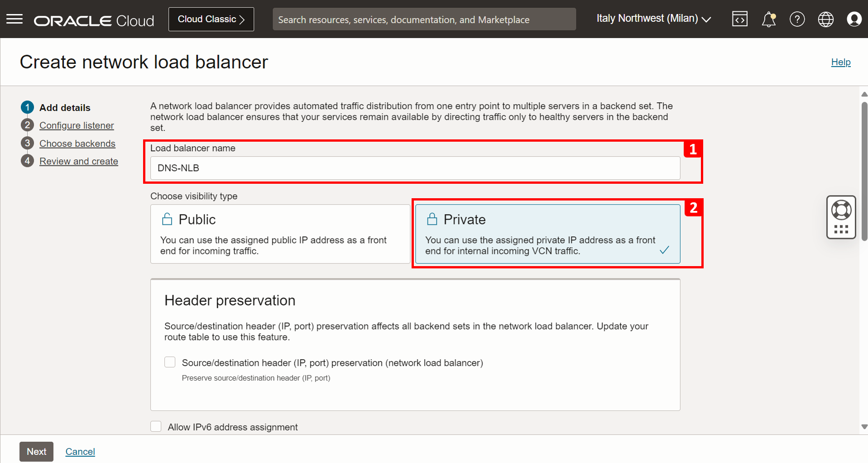The width and height of the screenshot is (868, 463).
Task: Jump to the Choose backends step
Action: [x=77, y=143]
